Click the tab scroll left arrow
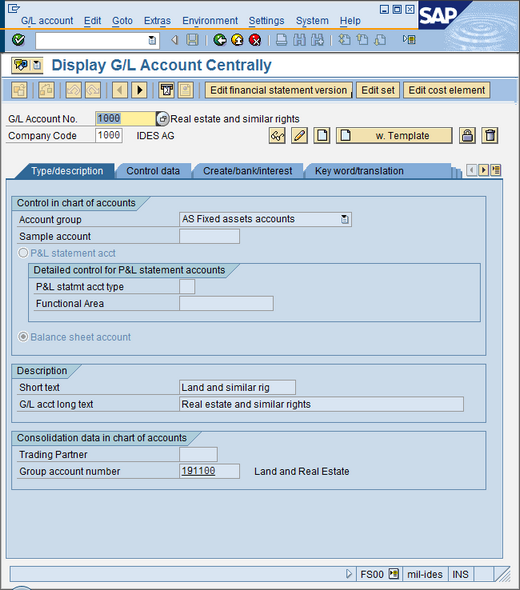The image size is (520, 590). coord(471,170)
